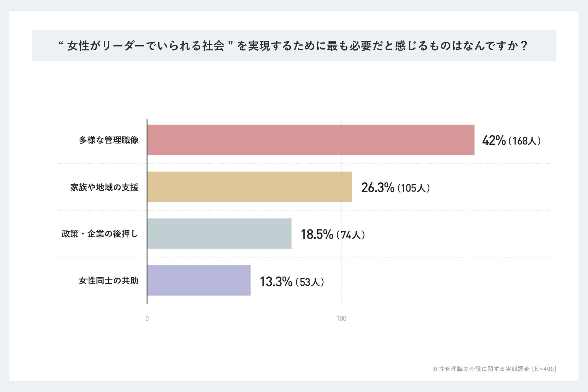Click the 多様な管理職像 category label
The height and width of the screenshot is (392, 588).
[109, 140]
